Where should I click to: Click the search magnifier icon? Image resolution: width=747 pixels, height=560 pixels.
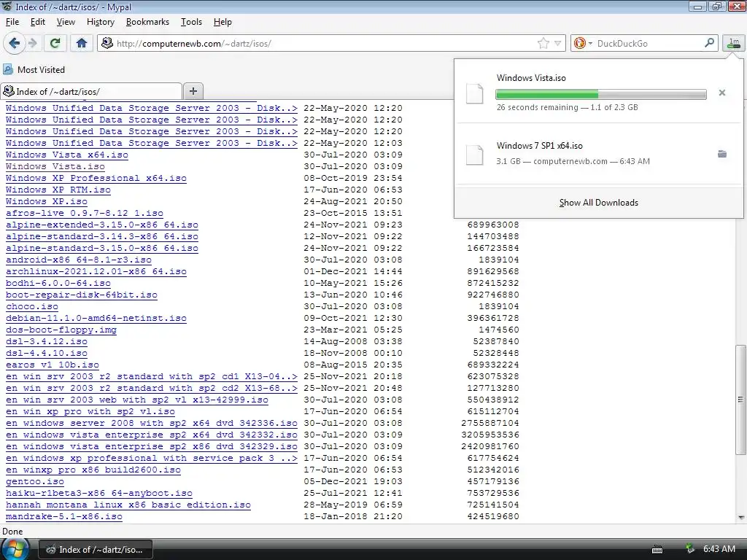point(709,43)
